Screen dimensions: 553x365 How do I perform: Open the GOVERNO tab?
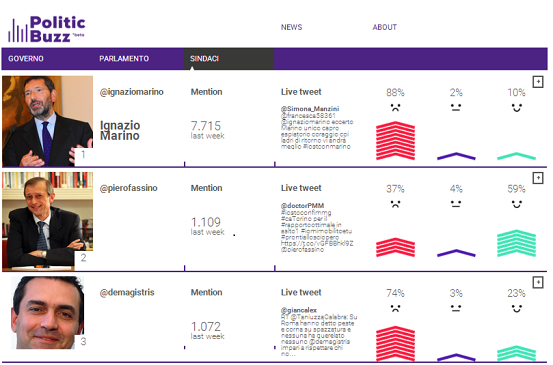coord(26,59)
